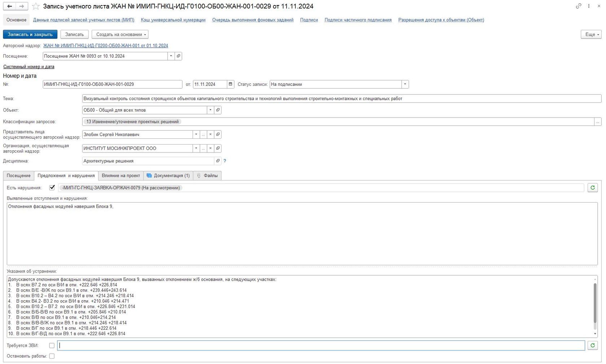Open calendar picker for the date field
The width and height of the screenshot is (606, 364).
pos(230,84)
